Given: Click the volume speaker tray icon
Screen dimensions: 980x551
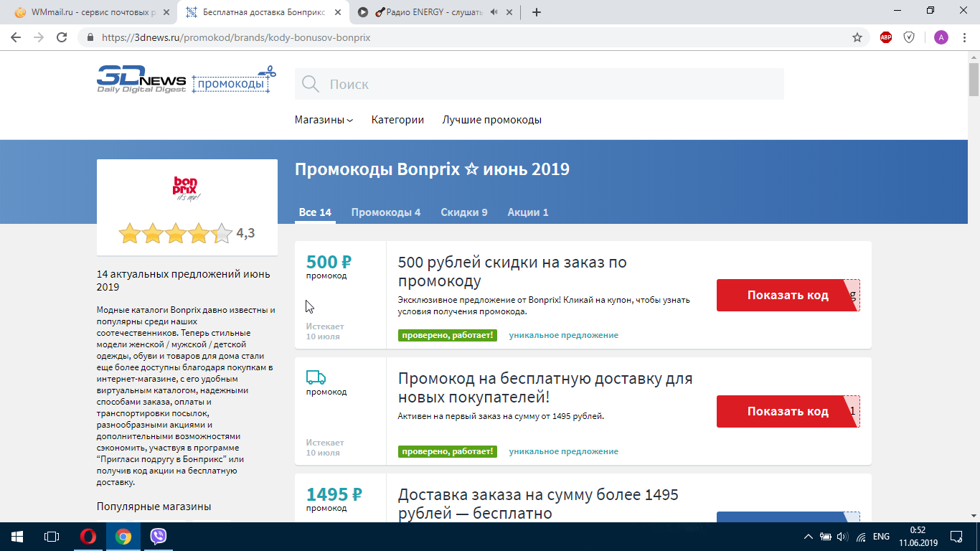Looking at the screenshot, I should (x=843, y=537).
